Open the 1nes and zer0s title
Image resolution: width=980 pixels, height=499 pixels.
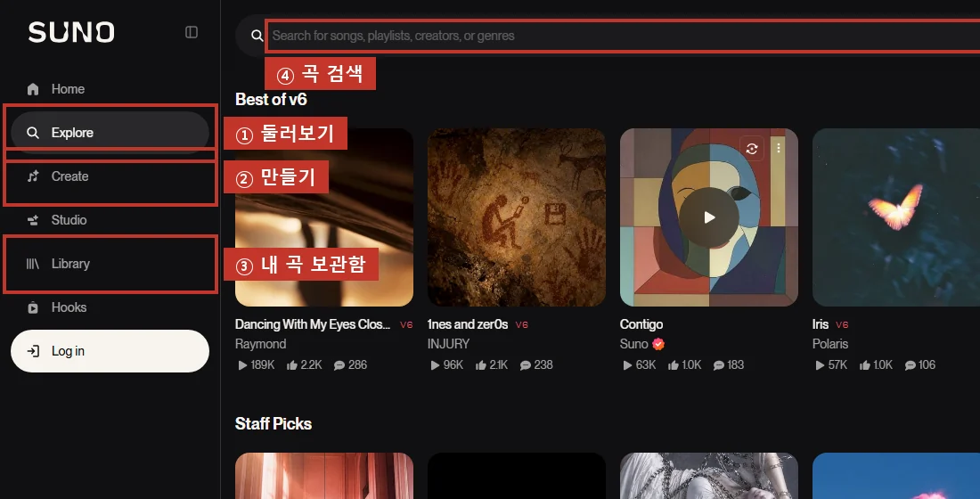click(x=468, y=324)
